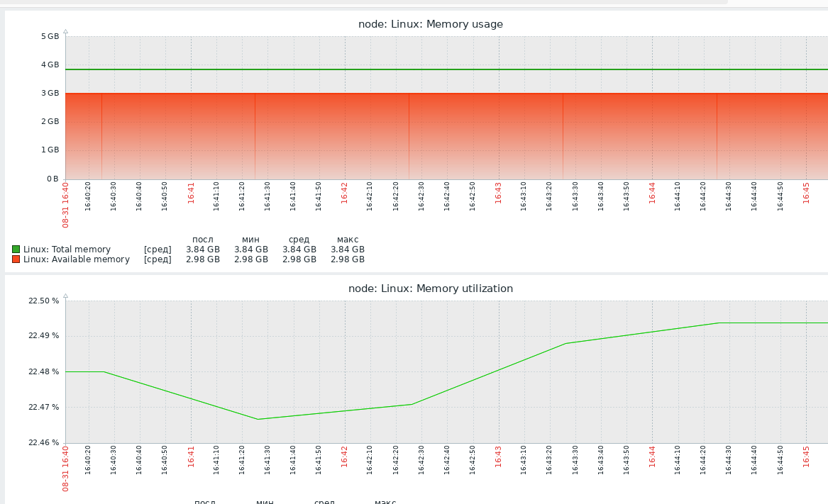Click the red Available memory legend swatch
Screen dimensions: 828x504
point(16,259)
